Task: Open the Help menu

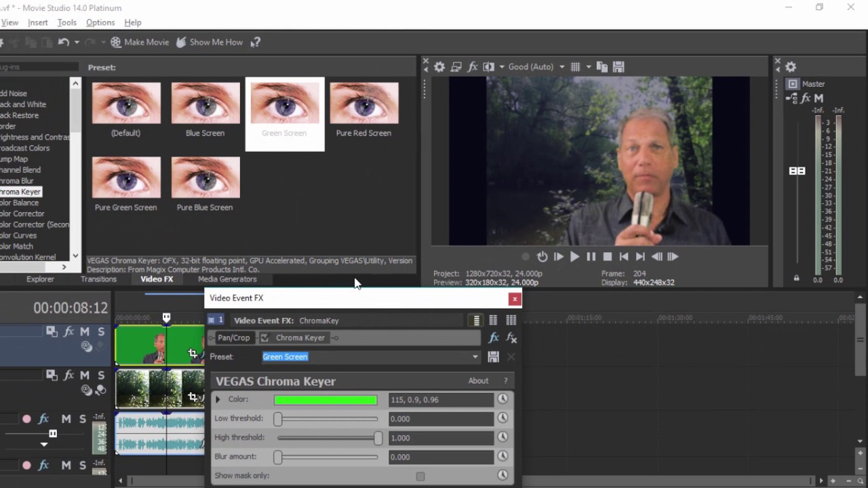Action: point(133,22)
